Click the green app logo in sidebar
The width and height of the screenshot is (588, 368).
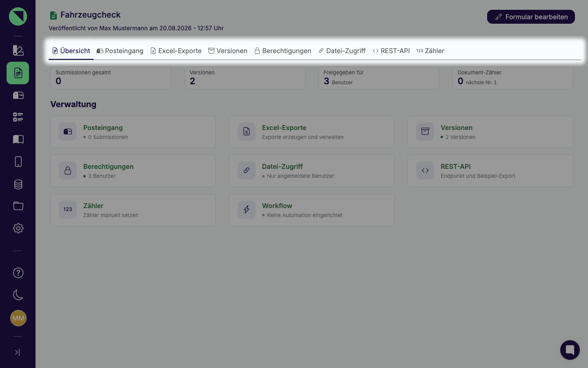18,17
